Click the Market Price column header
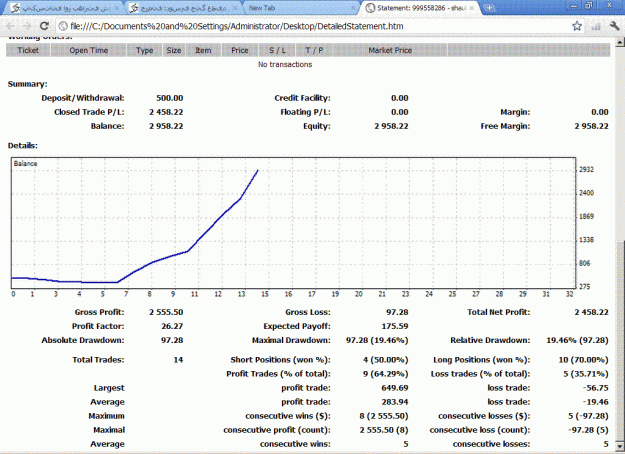 (x=390, y=50)
